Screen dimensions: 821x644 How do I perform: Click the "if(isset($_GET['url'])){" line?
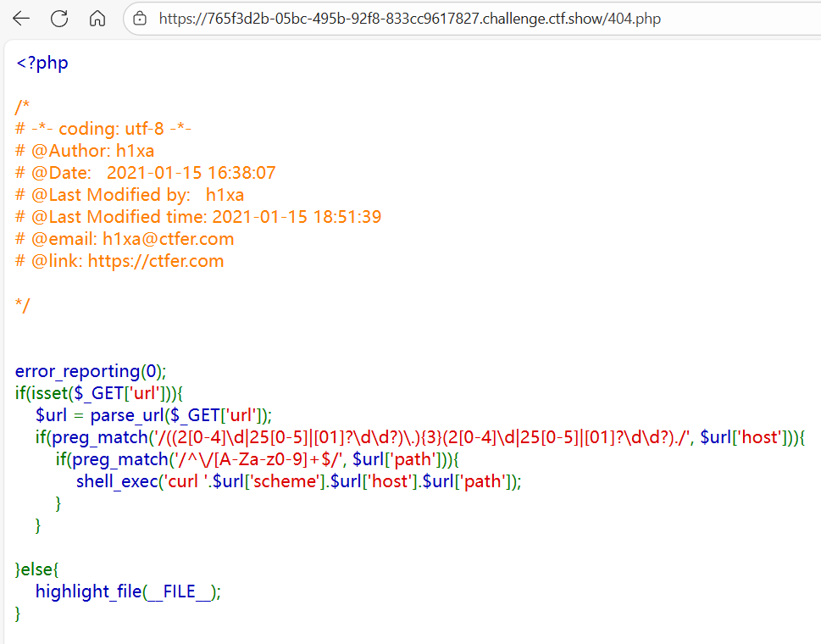(x=99, y=393)
